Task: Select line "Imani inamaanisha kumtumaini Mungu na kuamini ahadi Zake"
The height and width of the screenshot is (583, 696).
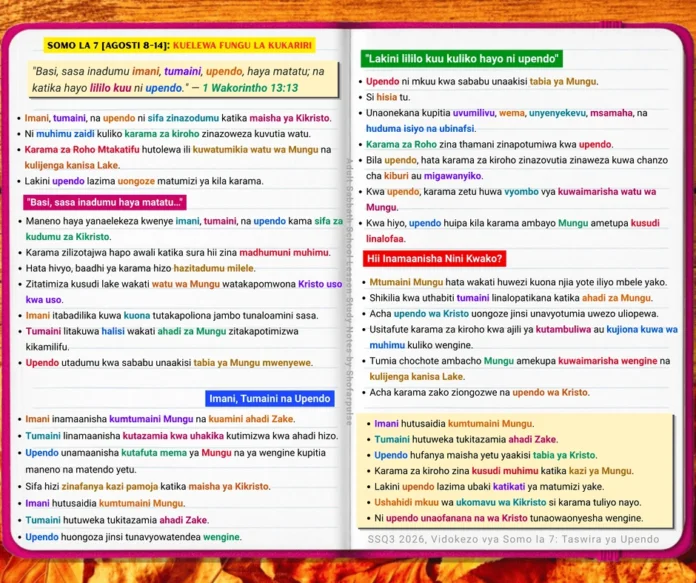Action: coord(160,419)
